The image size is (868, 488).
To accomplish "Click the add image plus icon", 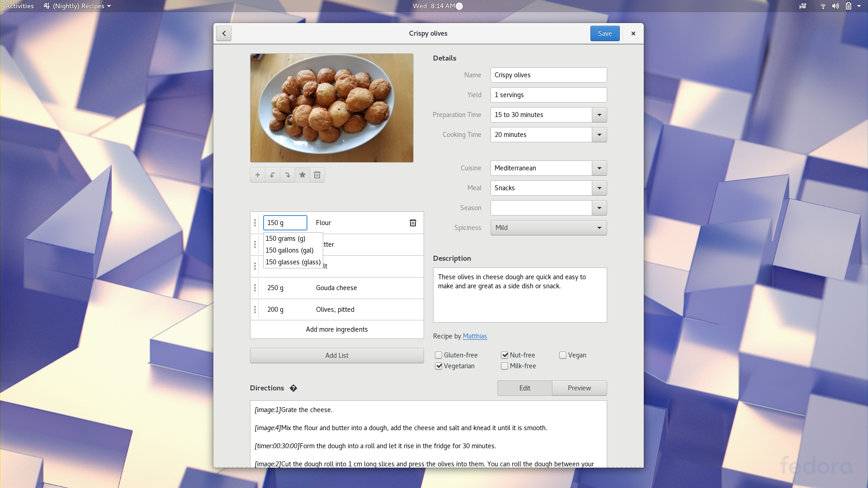I will coord(258,175).
